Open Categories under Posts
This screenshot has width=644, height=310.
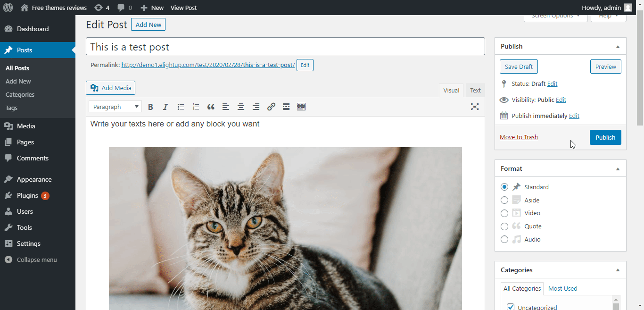20,94
